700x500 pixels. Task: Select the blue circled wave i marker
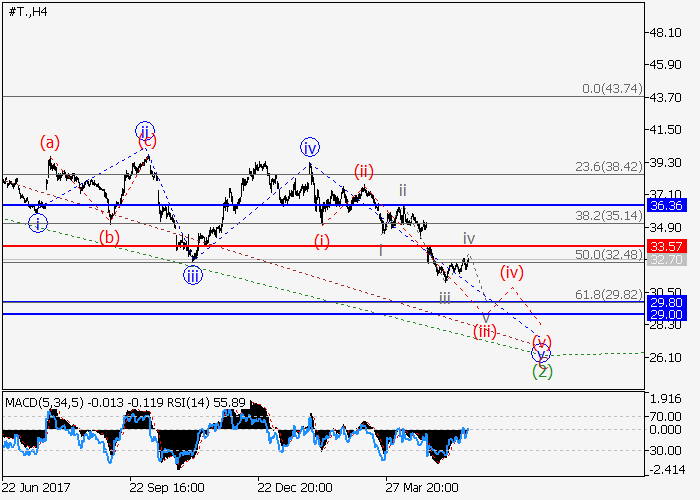37,223
